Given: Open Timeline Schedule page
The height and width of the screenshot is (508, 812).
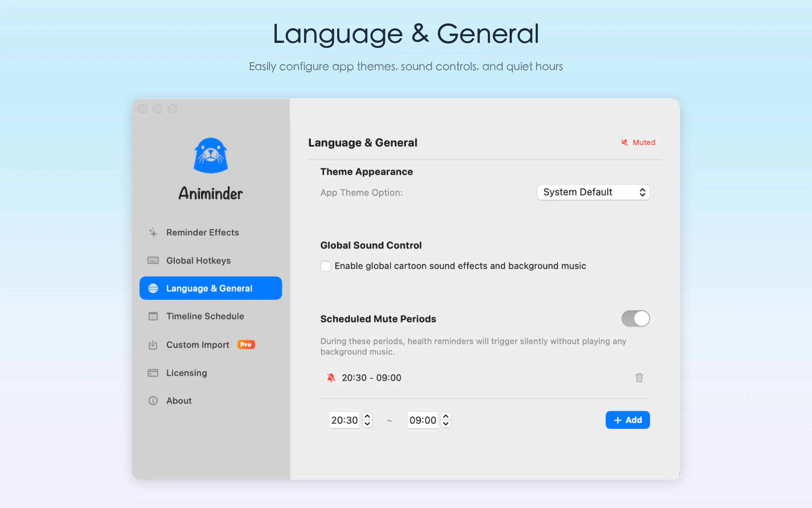Looking at the screenshot, I should coord(210,316).
